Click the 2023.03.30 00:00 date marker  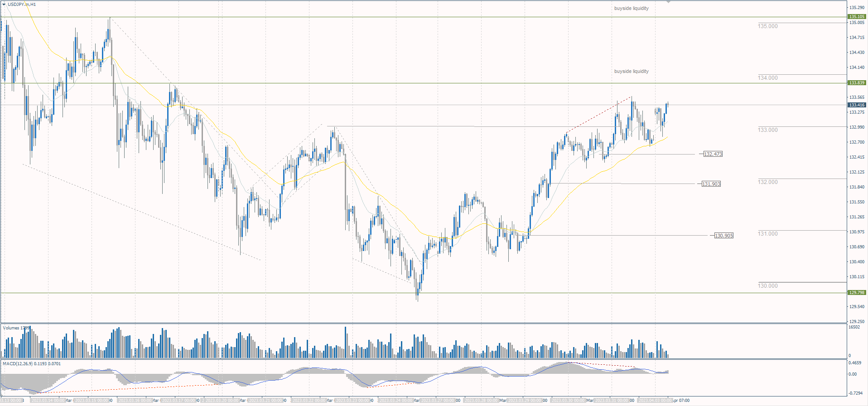(569, 401)
